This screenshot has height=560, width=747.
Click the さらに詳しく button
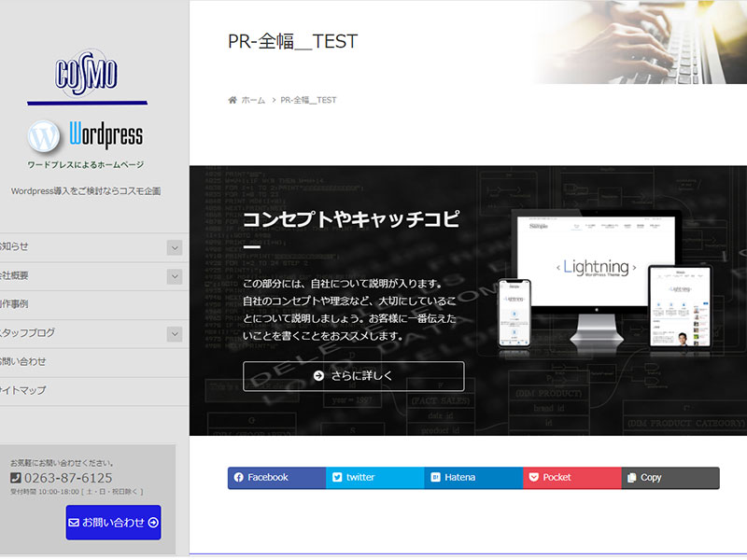[x=353, y=376]
